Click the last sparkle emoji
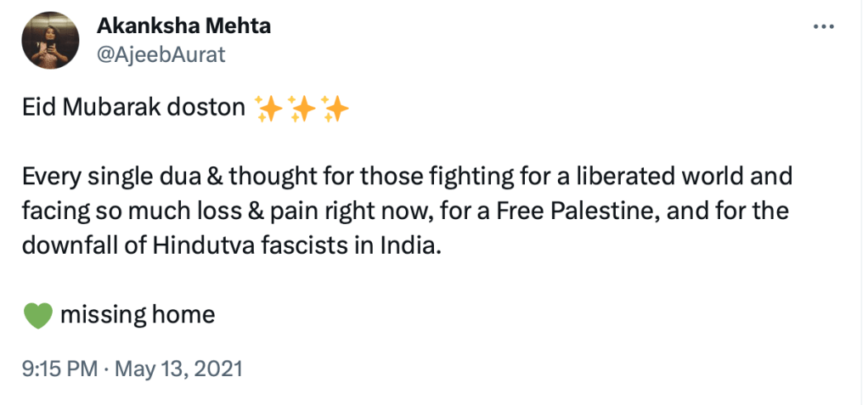This screenshot has width=868, height=405. tap(335, 110)
